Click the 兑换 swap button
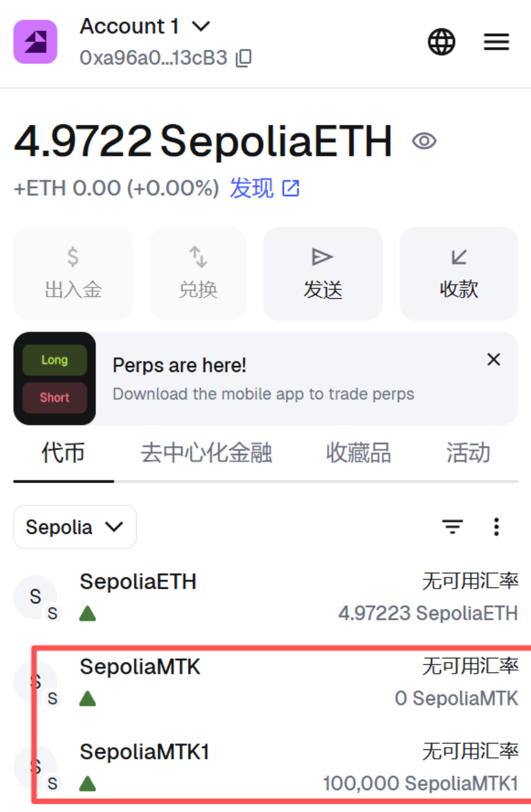 coord(198,273)
